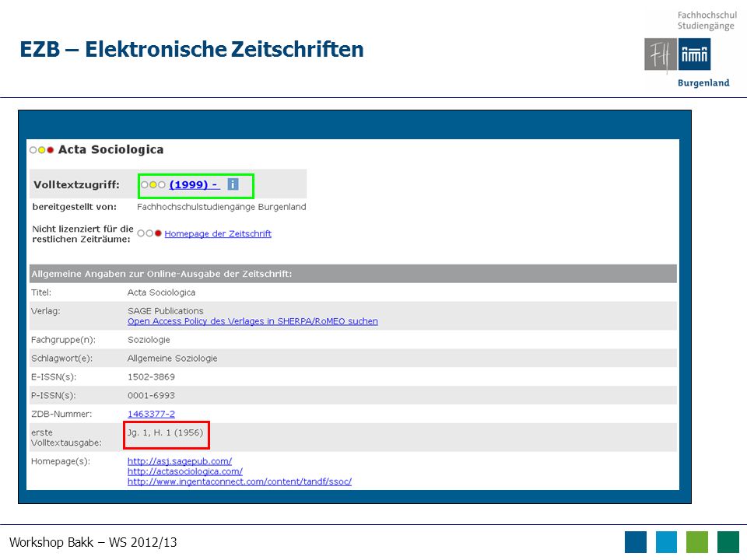
Task: Visit the actasociologica.com homepage link
Action: tap(185, 471)
